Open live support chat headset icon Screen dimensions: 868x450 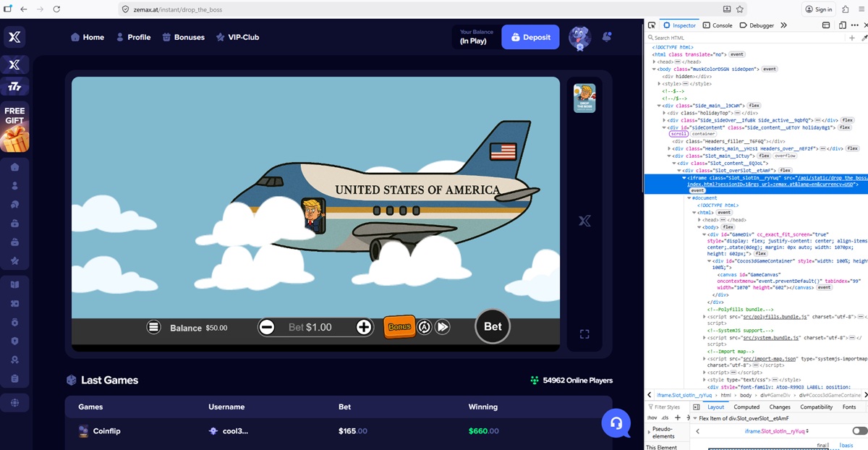(616, 423)
